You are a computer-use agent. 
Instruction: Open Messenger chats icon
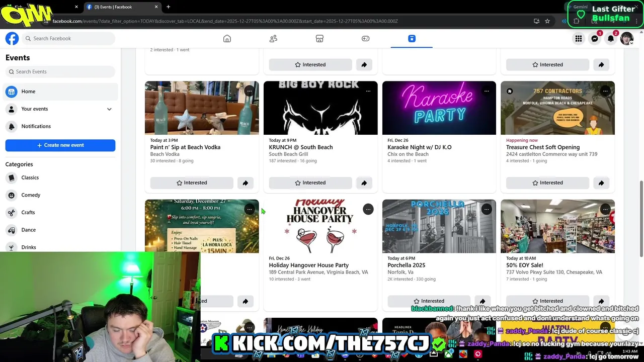(x=595, y=39)
